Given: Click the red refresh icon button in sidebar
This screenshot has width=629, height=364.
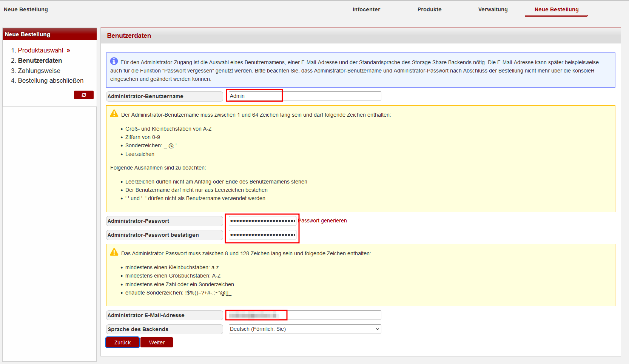Looking at the screenshot, I should 83,95.
